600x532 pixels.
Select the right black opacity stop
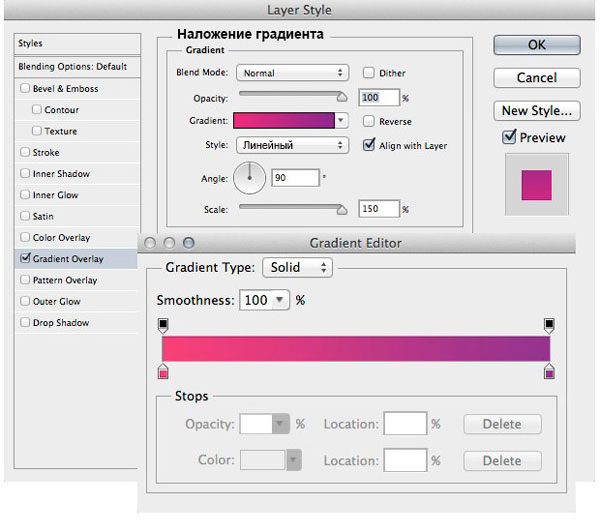tap(549, 325)
